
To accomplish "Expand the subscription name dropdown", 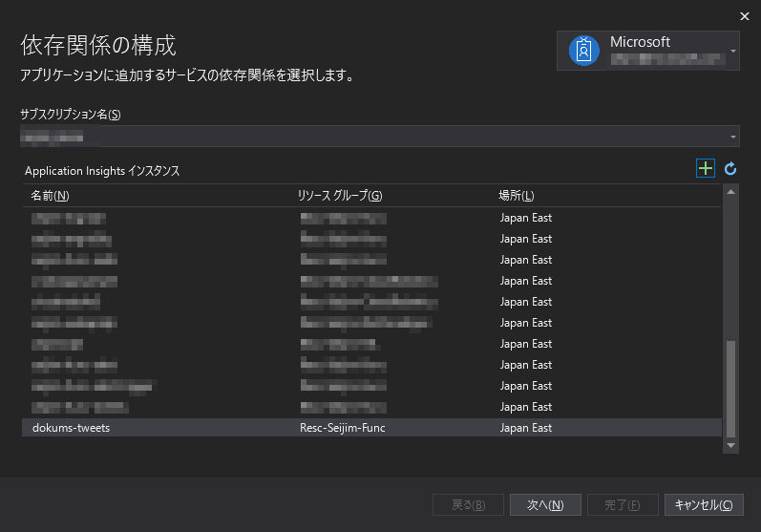I will [x=733, y=137].
